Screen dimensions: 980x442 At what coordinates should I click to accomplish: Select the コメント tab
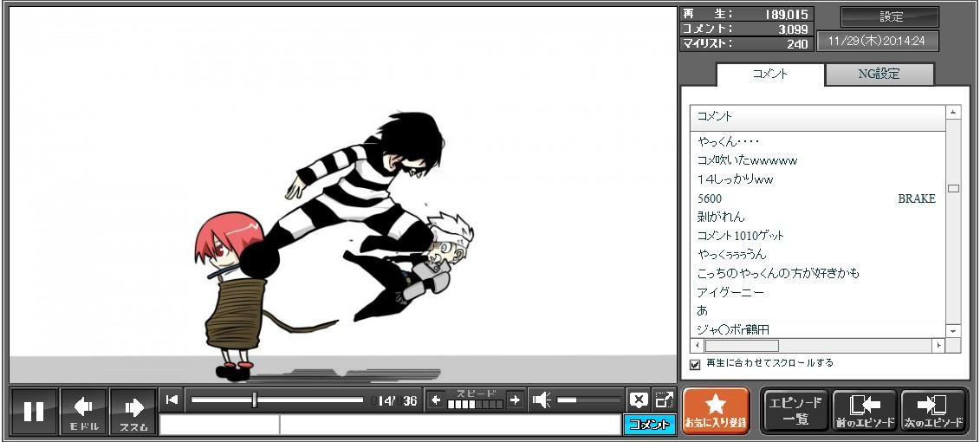[769, 75]
